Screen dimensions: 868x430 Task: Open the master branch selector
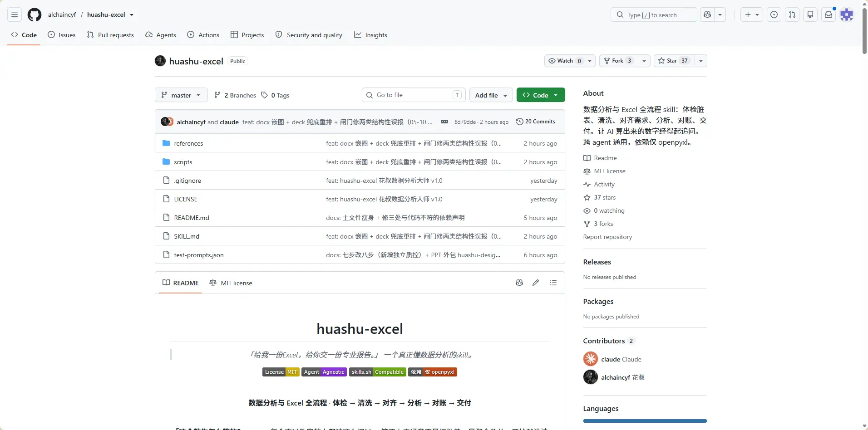coord(181,95)
